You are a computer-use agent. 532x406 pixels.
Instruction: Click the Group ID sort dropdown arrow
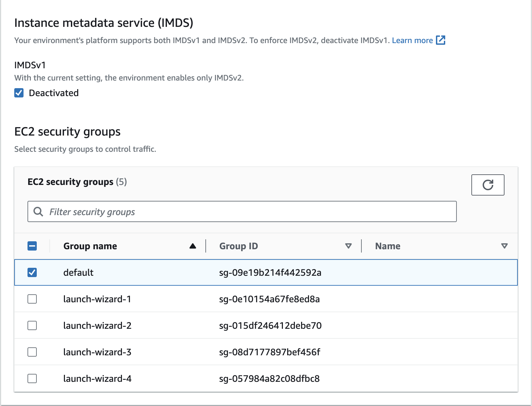[348, 246]
